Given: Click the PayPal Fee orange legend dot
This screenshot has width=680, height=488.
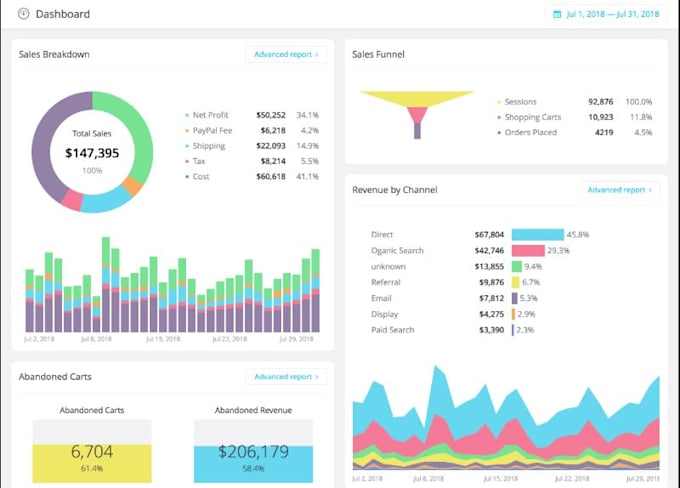Looking at the screenshot, I should (187, 131).
